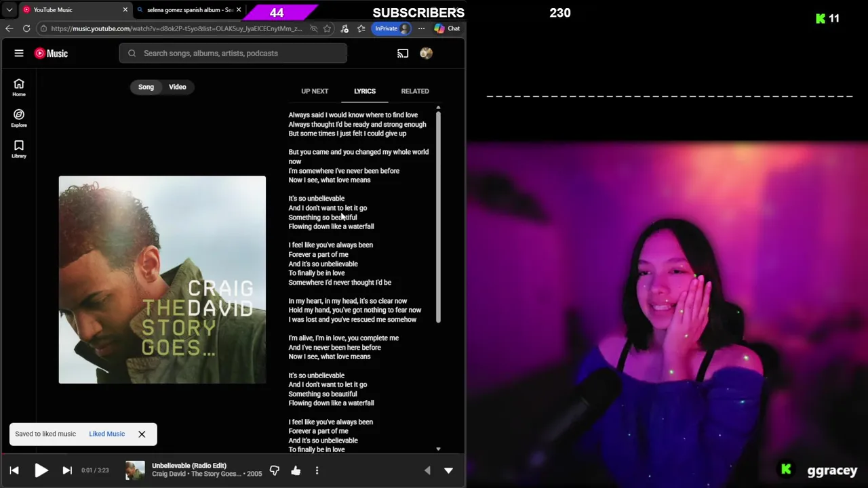
Task: Click the lyrics scroll up arrow
Action: pyautogui.click(x=438, y=107)
